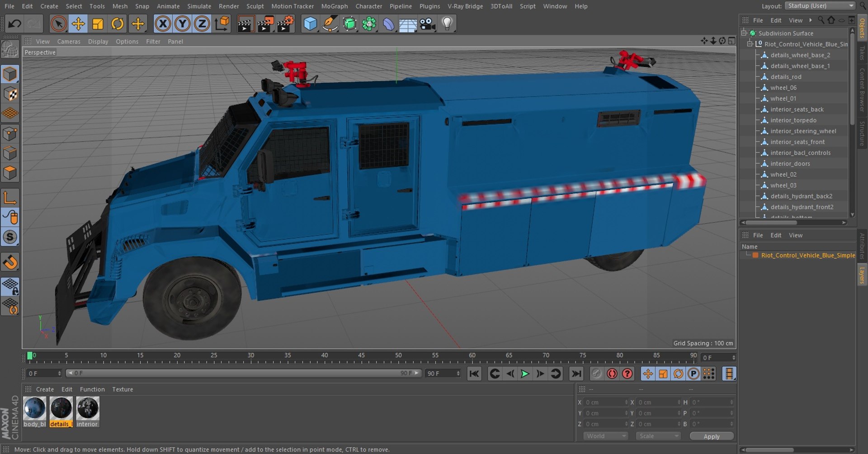Activate the Move tool
The height and width of the screenshot is (454, 868).
click(78, 24)
